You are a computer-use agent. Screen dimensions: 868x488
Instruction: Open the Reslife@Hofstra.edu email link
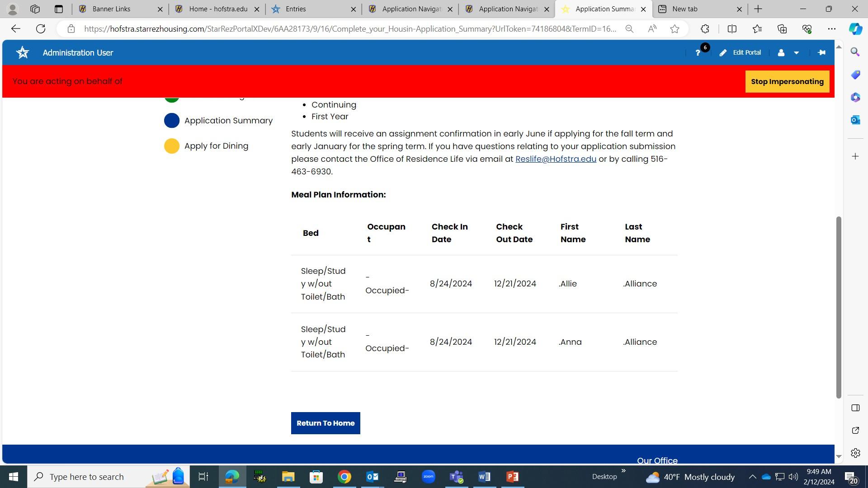(x=555, y=159)
